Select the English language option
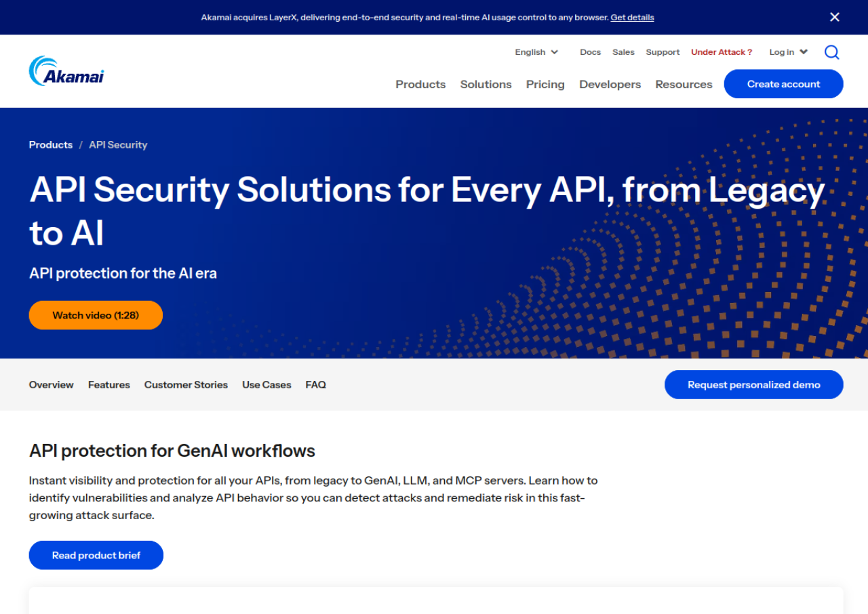The width and height of the screenshot is (868, 614). tap(530, 52)
